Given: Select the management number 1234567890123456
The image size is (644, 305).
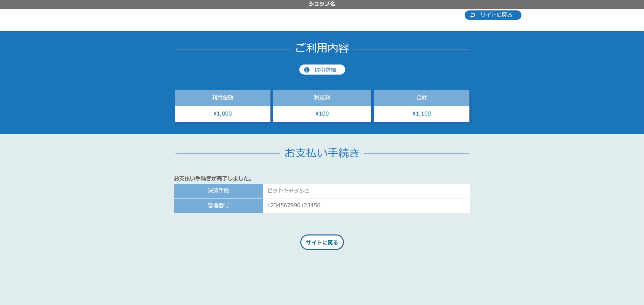Looking at the screenshot, I should (294, 205).
